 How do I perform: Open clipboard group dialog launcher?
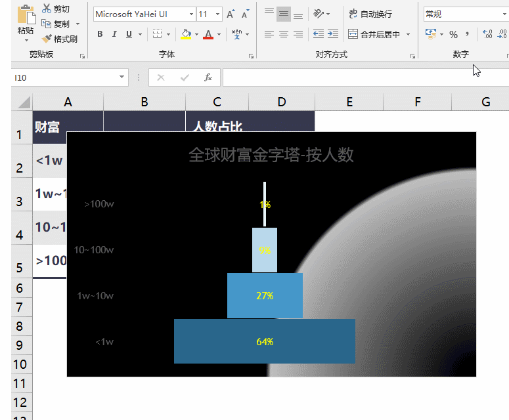tap(82, 56)
